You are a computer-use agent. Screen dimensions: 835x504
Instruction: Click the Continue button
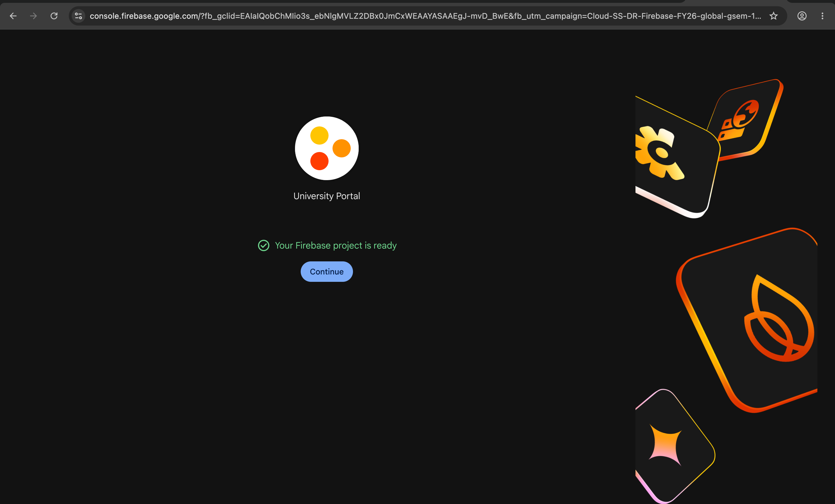pyautogui.click(x=327, y=272)
